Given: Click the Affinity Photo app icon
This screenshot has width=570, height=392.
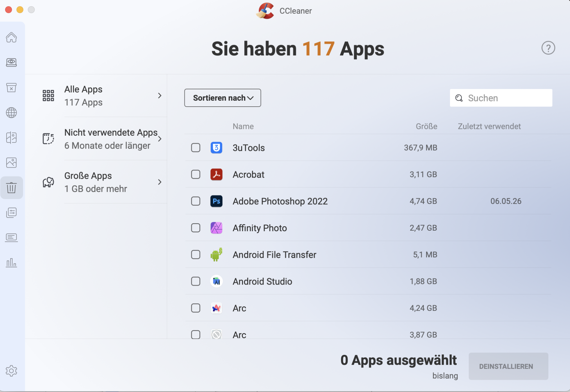Looking at the screenshot, I should (216, 228).
